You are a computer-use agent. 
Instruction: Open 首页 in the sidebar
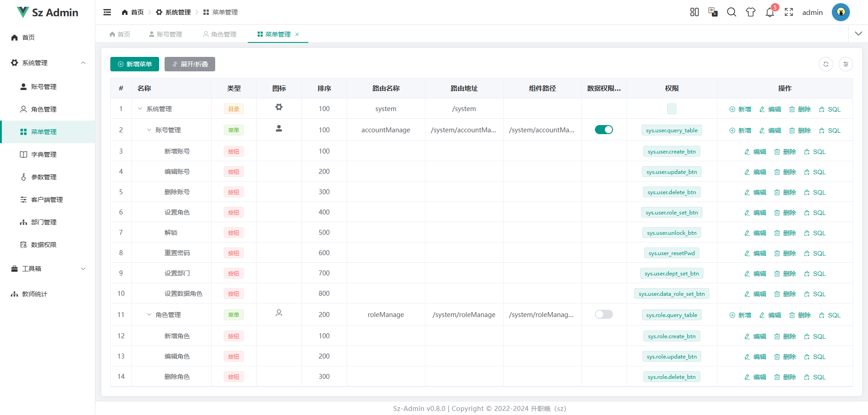pyautogui.click(x=47, y=37)
